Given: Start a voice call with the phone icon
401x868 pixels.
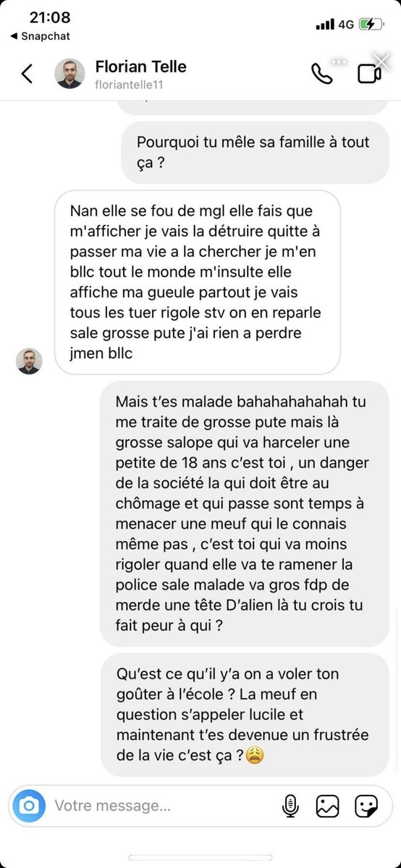Looking at the screenshot, I should [322, 74].
